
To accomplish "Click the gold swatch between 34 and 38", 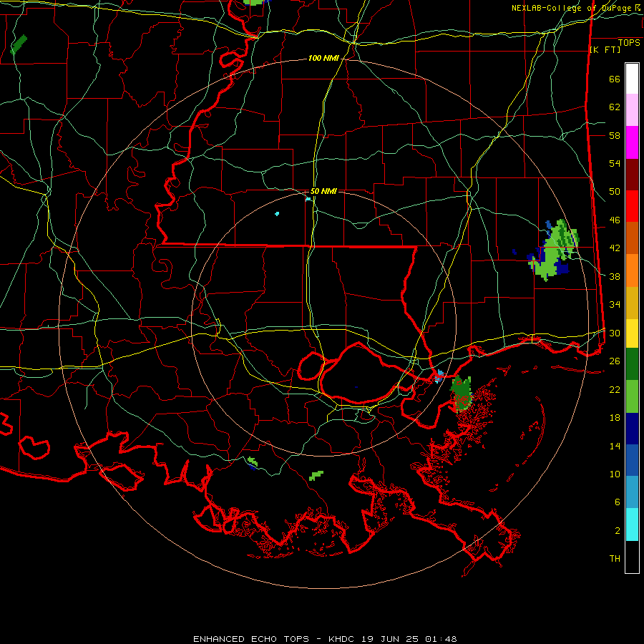I will point(632,303).
